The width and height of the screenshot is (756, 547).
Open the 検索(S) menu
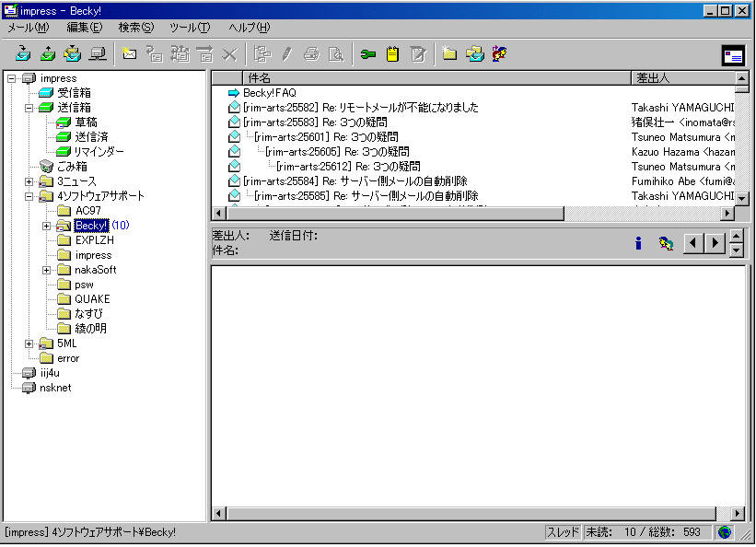coord(136,28)
